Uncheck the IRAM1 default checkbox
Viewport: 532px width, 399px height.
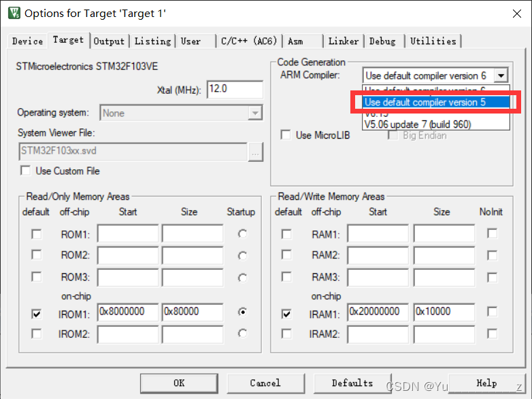pyautogui.click(x=286, y=314)
